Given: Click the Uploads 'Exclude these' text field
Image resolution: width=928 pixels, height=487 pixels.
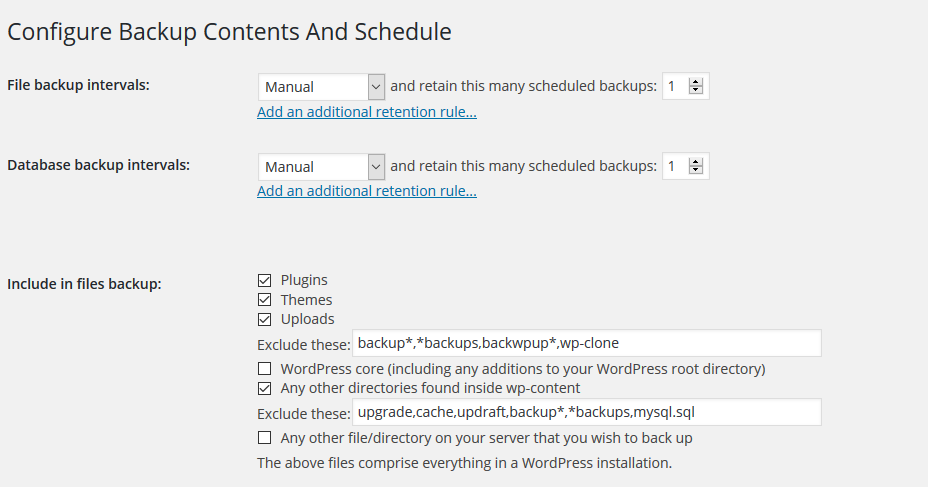Looking at the screenshot, I should click(587, 343).
